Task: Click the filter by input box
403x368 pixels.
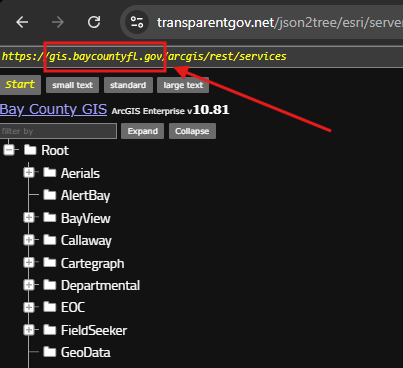Action: coord(58,131)
